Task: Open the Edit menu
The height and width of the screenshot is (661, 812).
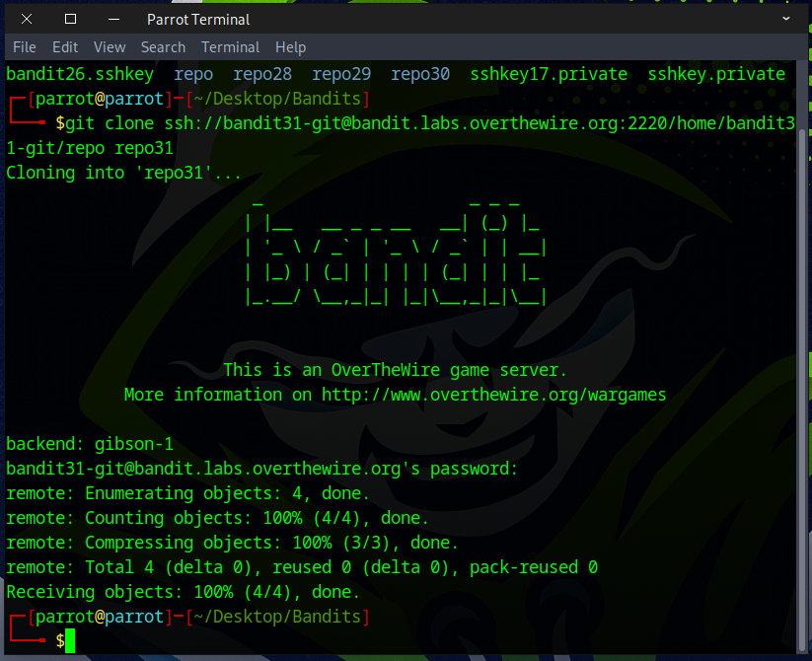Action: click(65, 47)
